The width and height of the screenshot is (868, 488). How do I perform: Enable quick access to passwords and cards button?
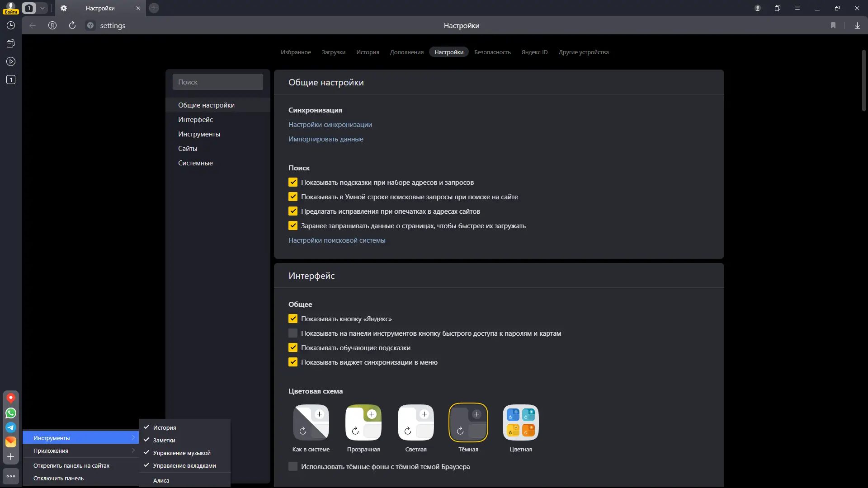point(293,333)
